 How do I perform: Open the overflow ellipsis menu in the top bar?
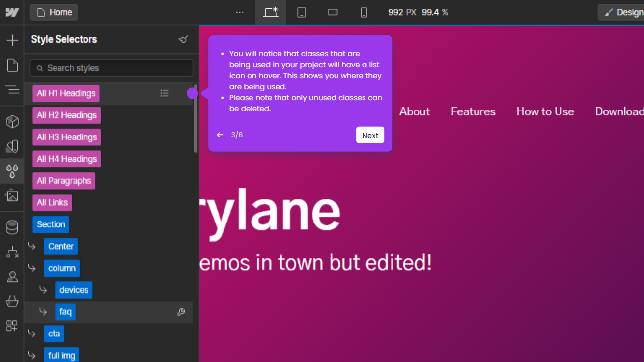coord(240,12)
